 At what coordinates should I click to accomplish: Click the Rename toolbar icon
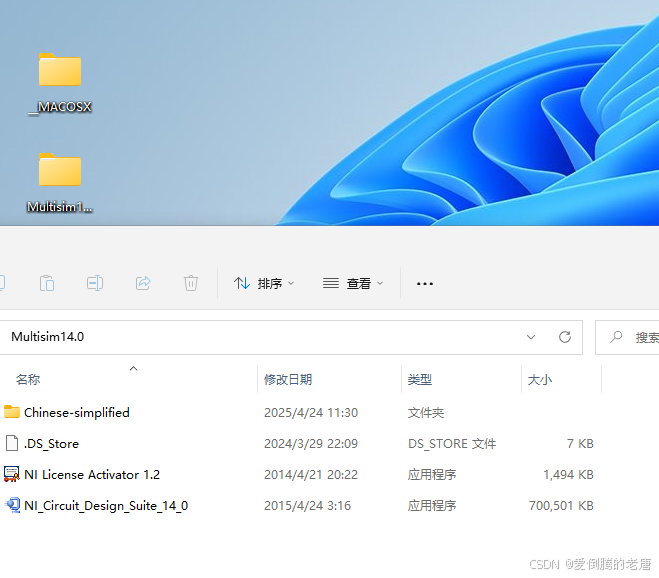point(95,283)
